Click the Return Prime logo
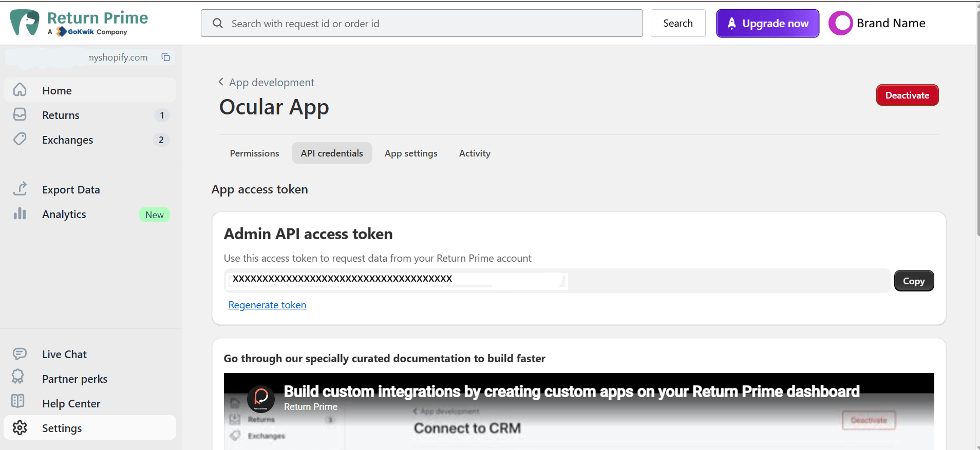The image size is (980, 450). pos(79,23)
